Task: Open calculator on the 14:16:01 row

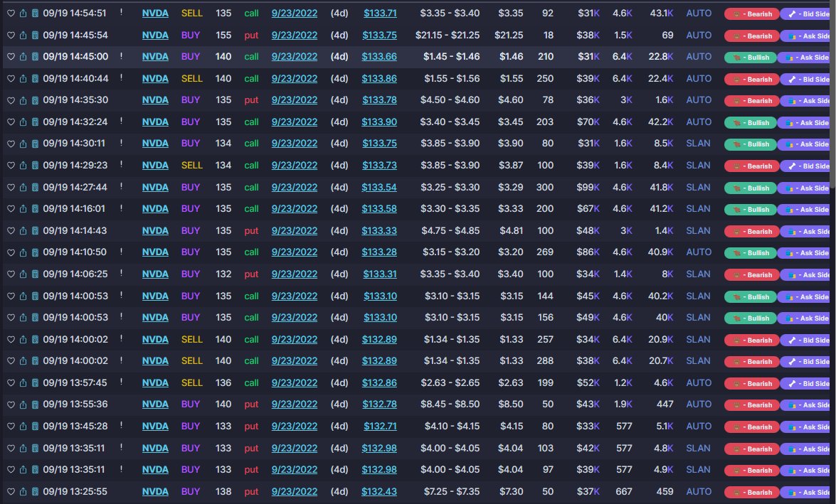Action: click(x=35, y=209)
